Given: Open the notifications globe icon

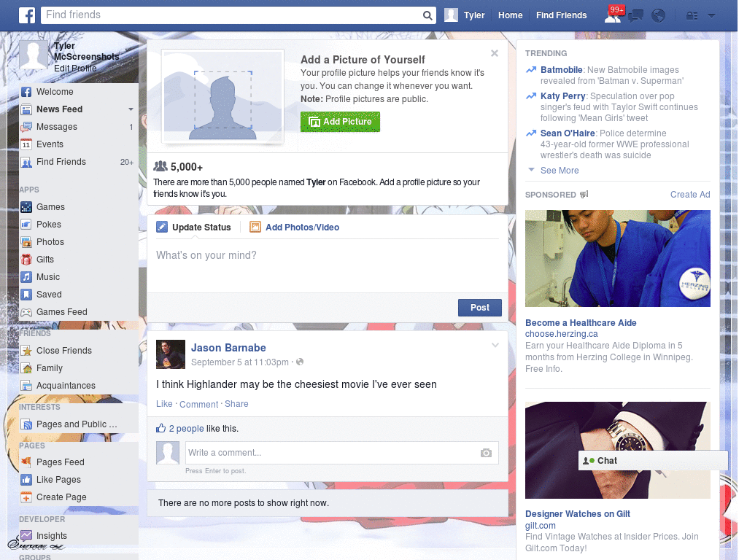Looking at the screenshot, I should coord(659,16).
